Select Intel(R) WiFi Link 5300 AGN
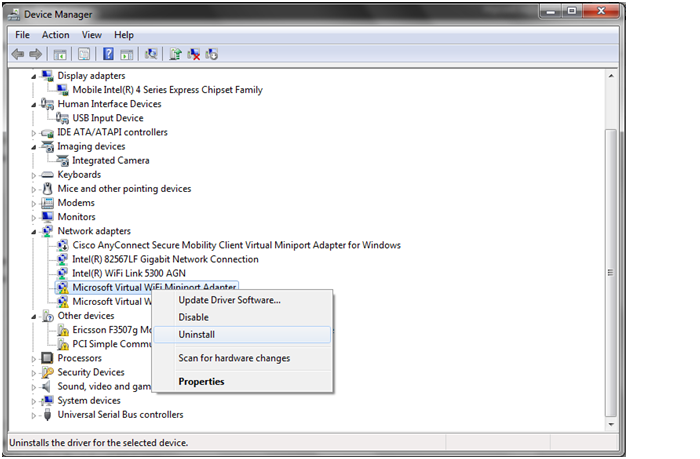Image resolution: width=700 pixels, height=459 pixels. pos(129,273)
